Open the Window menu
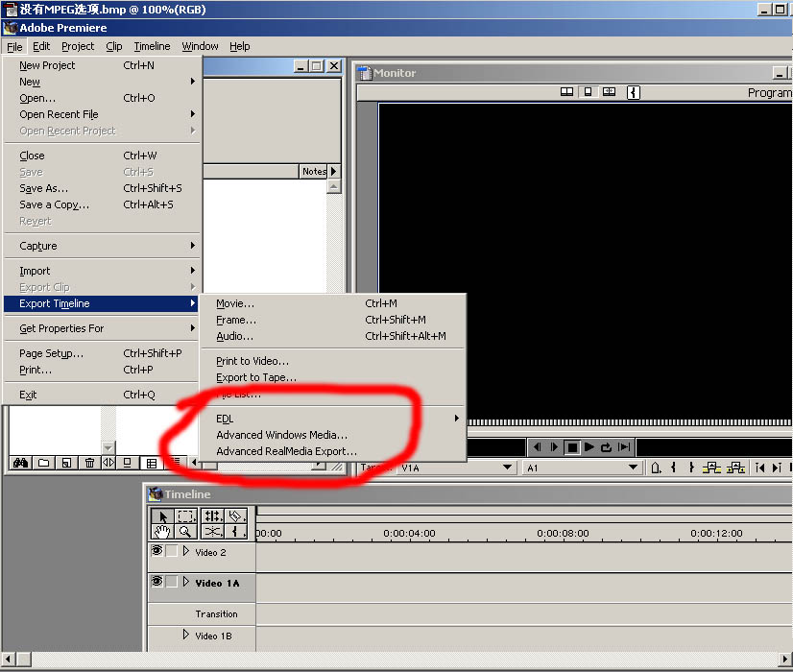Image resolution: width=793 pixels, height=672 pixels. (201, 46)
